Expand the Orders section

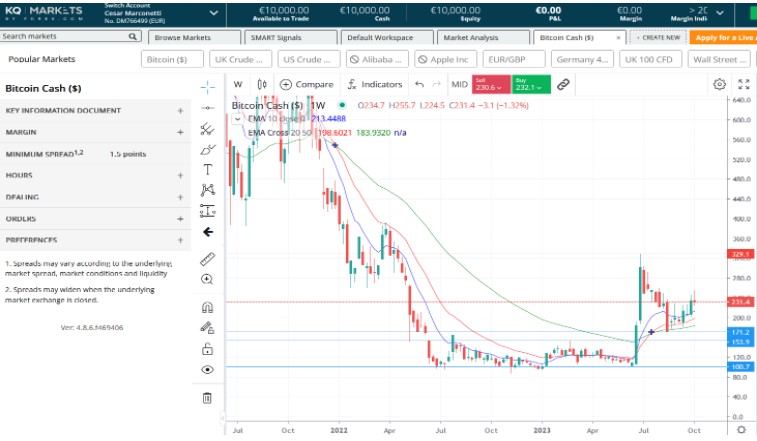[x=180, y=219]
